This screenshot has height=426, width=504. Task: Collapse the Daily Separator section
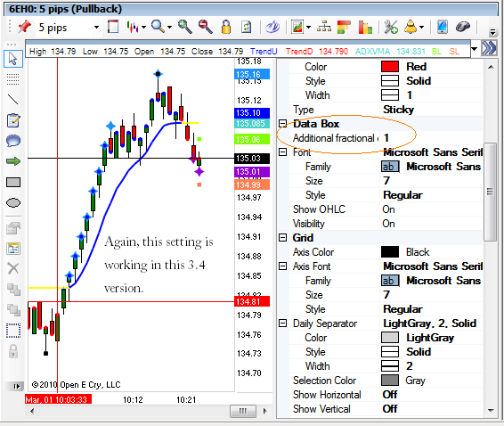click(x=282, y=323)
